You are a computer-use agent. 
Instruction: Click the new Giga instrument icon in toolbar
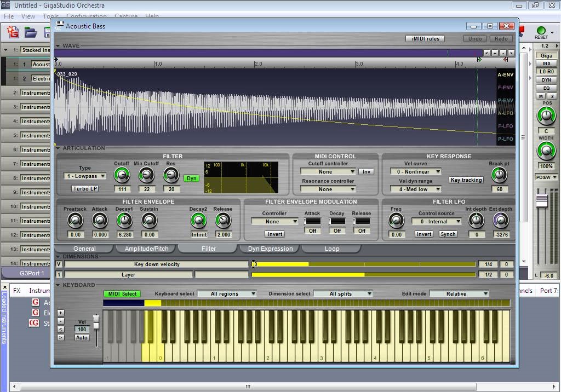tap(13, 32)
